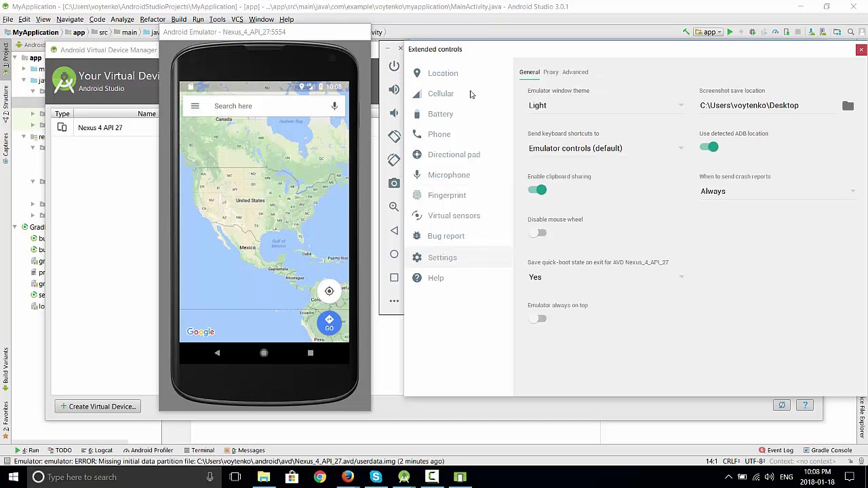This screenshot has width=868, height=488.
Task: Open the Fingerprint controls page
Action: [458, 195]
